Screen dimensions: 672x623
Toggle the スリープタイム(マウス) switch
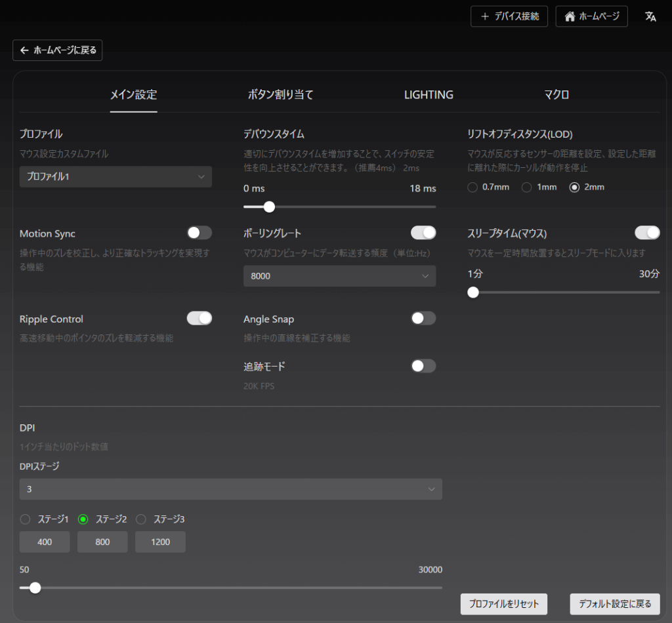coord(647,233)
